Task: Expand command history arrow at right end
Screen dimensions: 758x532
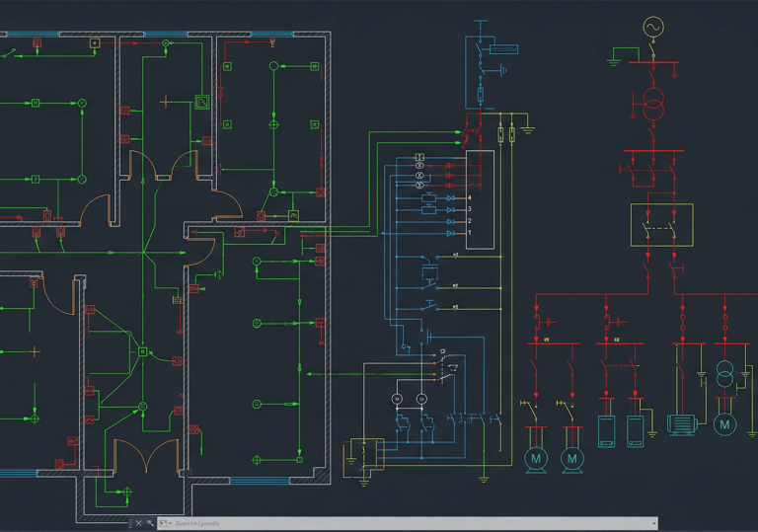Action: (653, 523)
